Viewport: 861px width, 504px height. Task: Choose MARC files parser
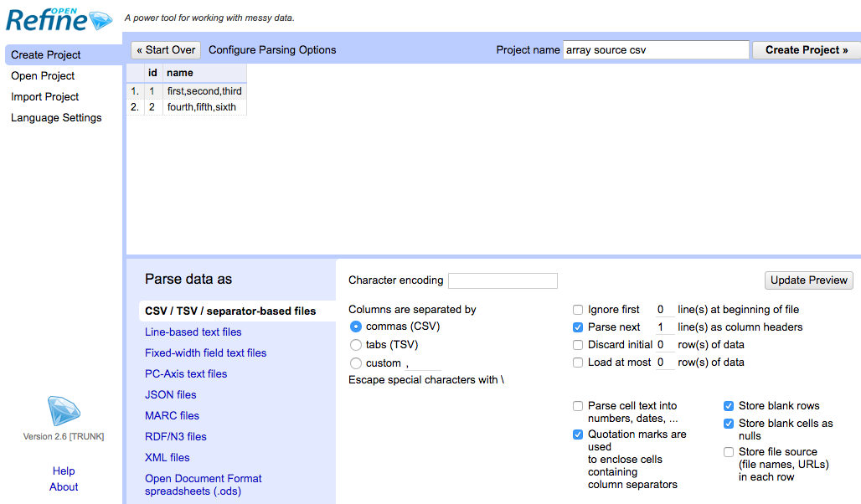(172, 415)
